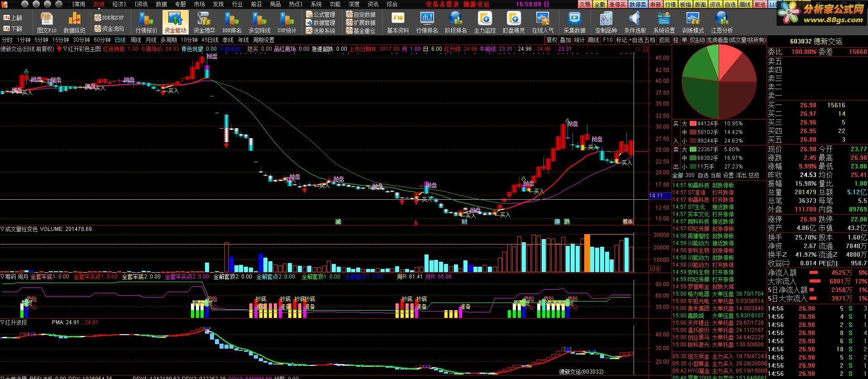
Task: Expand the 筹码 indicator panel menu
Action: [x=3, y=277]
